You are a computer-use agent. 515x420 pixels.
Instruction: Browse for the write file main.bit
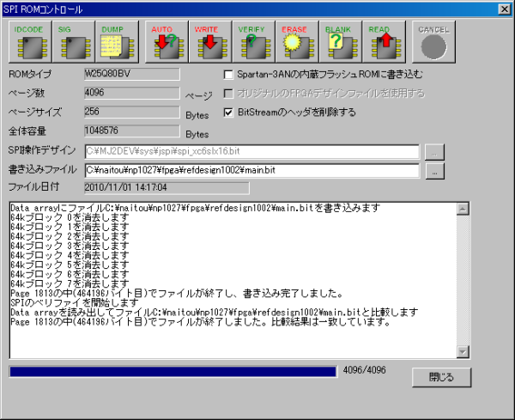pyautogui.click(x=435, y=170)
